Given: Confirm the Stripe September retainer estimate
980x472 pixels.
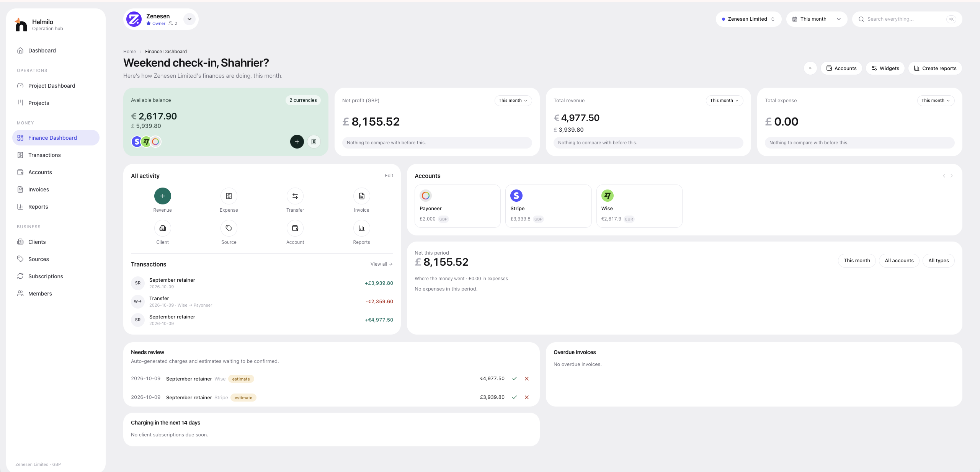Looking at the screenshot, I should pyautogui.click(x=514, y=397).
